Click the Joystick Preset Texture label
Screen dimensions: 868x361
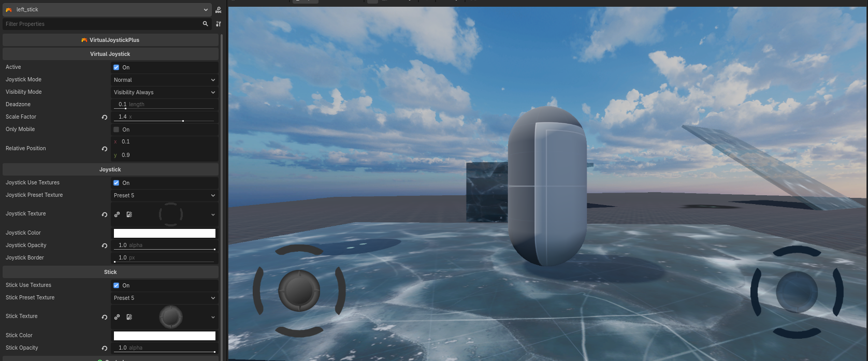point(34,195)
